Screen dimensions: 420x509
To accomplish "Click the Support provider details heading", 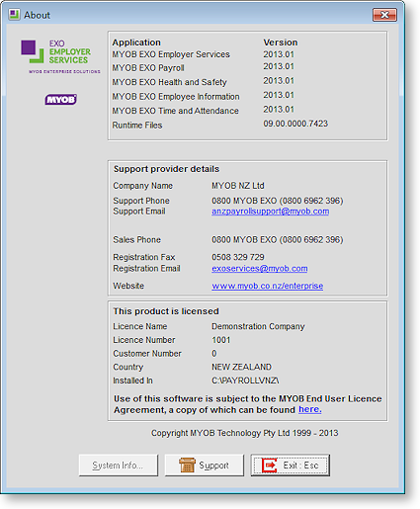I will point(166,169).
